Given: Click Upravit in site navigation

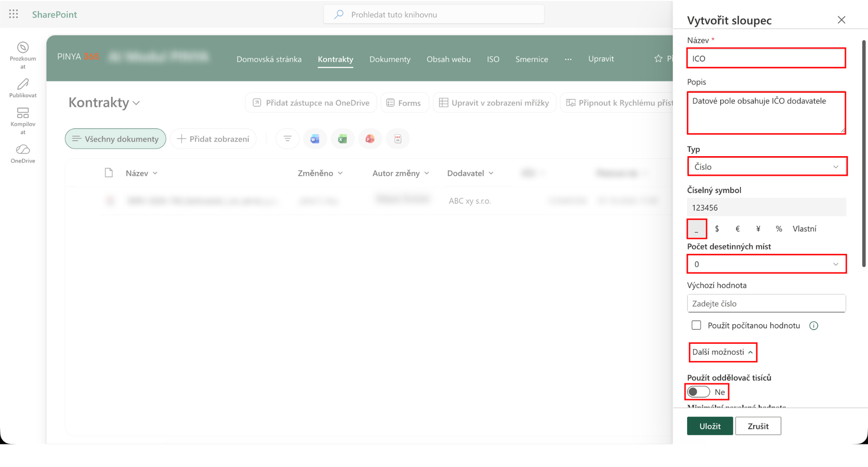Looking at the screenshot, I should click(x=601, y=58).
